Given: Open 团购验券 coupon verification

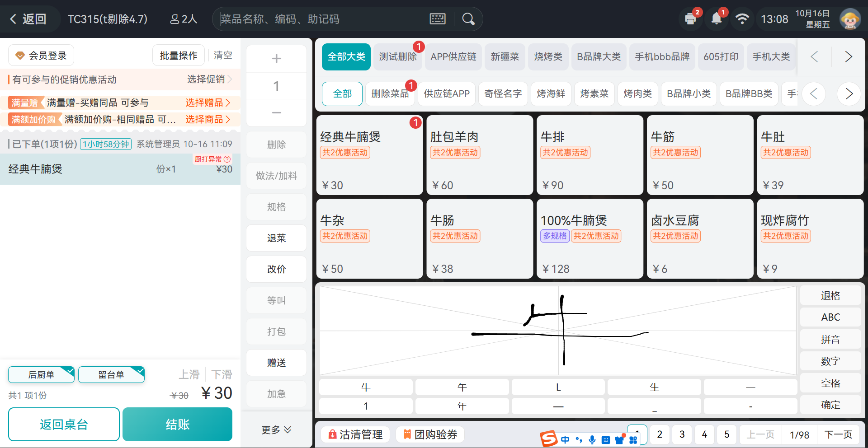Looking at the screenshot, I should point(430,434).
